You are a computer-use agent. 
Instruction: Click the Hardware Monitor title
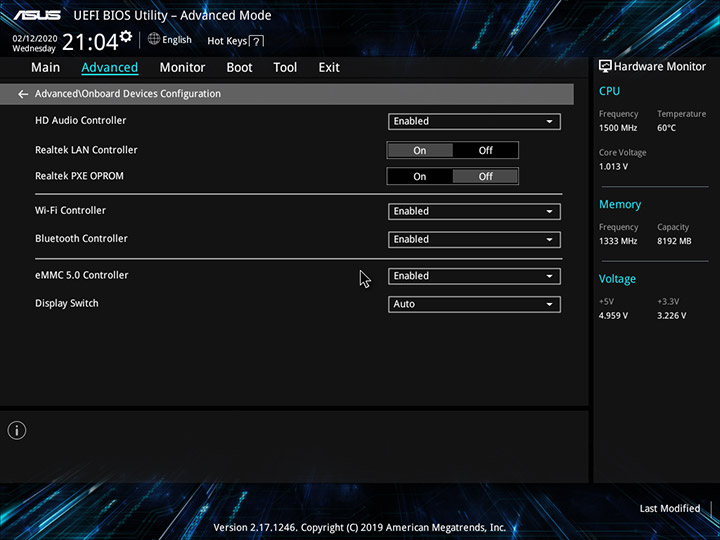click(x=659, y=67)
